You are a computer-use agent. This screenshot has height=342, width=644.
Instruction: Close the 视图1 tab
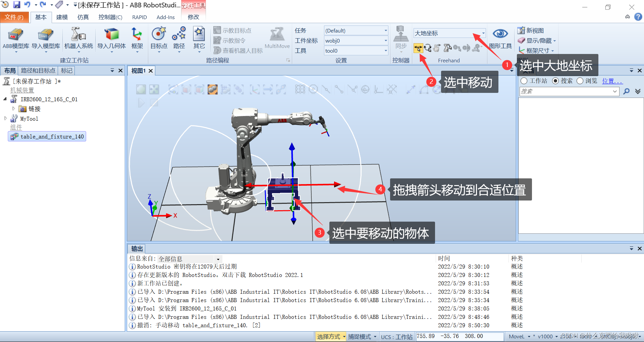click(151, 71)
